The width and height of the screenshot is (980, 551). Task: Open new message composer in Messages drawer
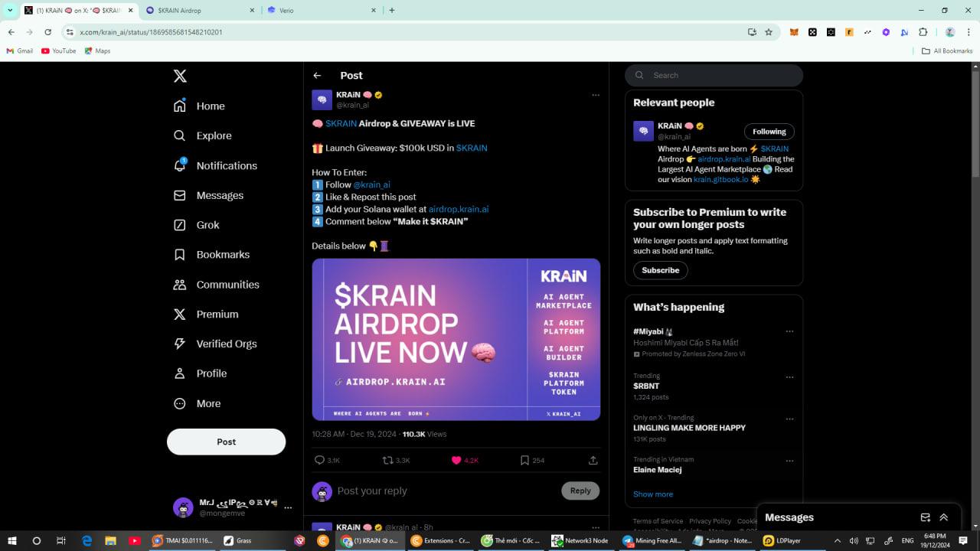(925, 517)
